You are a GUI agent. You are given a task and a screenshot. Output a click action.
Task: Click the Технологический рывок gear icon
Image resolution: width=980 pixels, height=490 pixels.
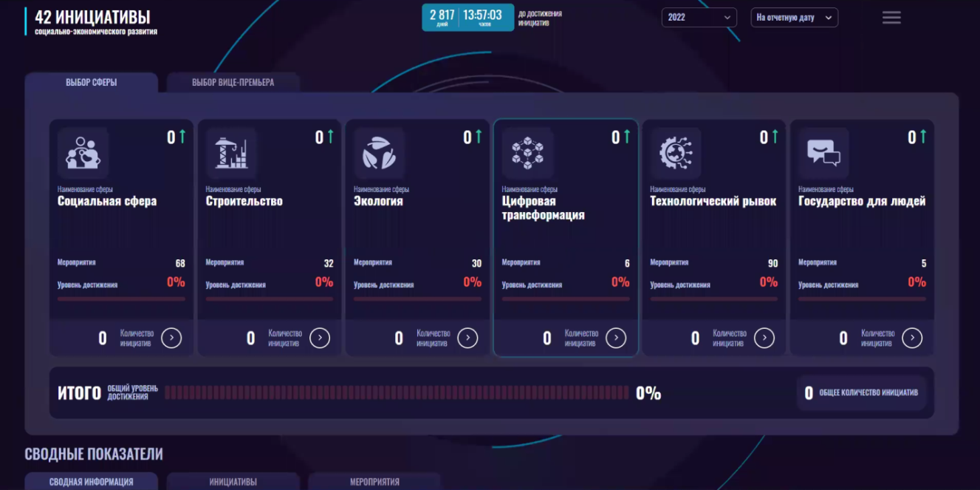676,153
